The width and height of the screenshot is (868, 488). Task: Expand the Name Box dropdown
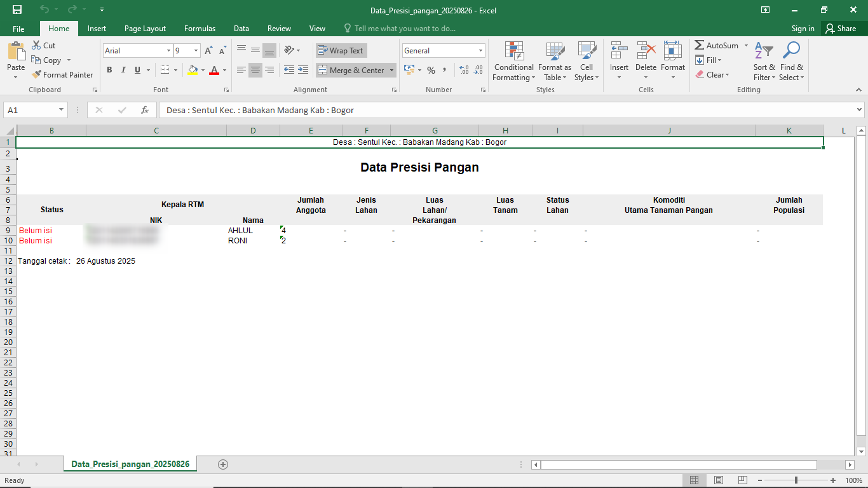[62, 110]
